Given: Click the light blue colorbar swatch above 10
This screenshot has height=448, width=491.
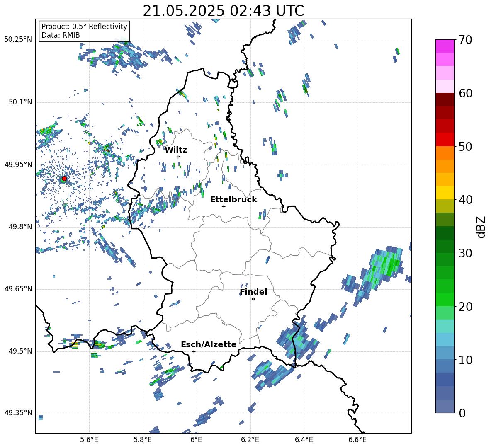Looking at the screenshot, I should coord(445,339).
